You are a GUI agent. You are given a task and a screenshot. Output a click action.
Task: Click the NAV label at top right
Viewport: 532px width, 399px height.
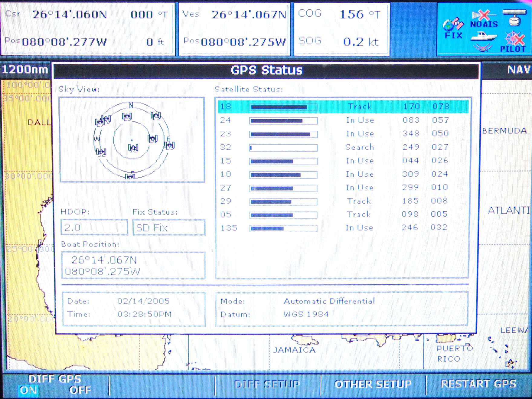519,70
